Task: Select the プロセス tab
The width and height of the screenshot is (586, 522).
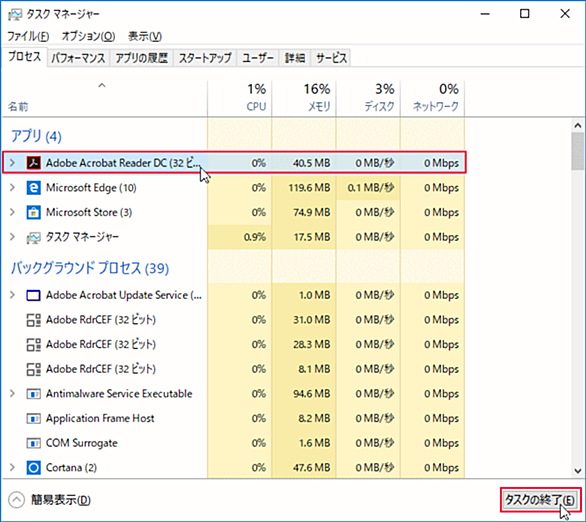Action: 24,57
